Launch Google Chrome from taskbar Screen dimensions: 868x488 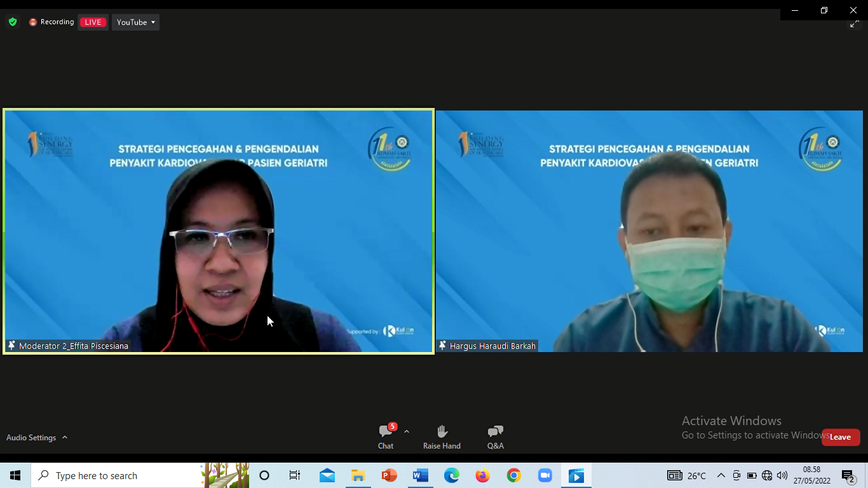tap(513, 475)
